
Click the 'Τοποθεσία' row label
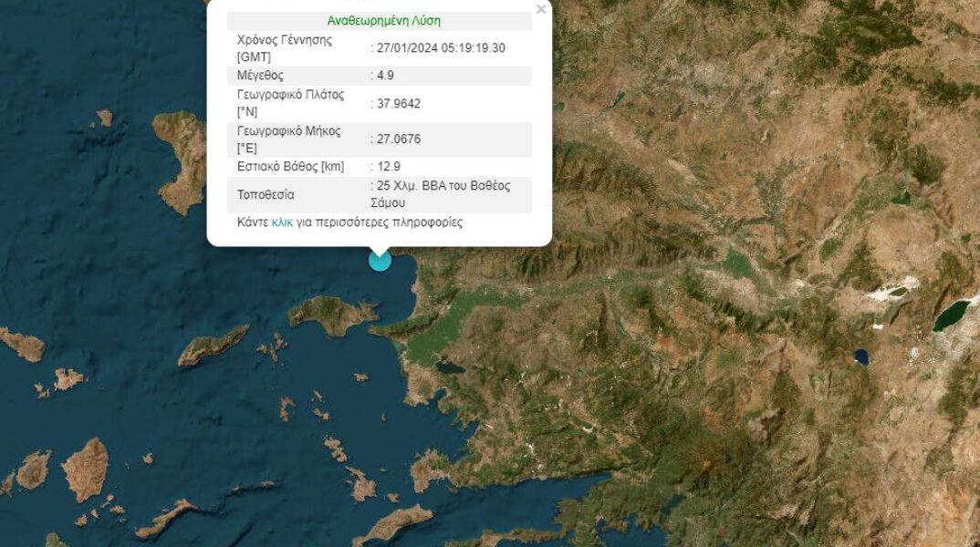tap(266, 195)
